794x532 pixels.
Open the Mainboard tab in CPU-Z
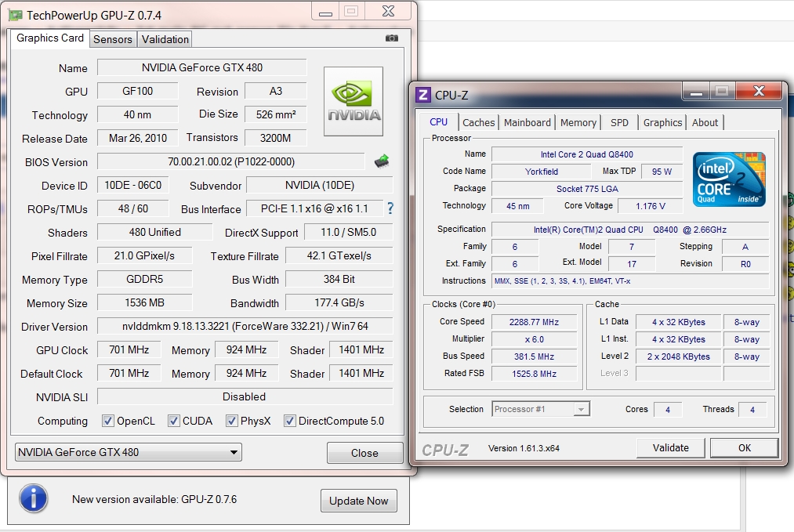tap(528, 122)
